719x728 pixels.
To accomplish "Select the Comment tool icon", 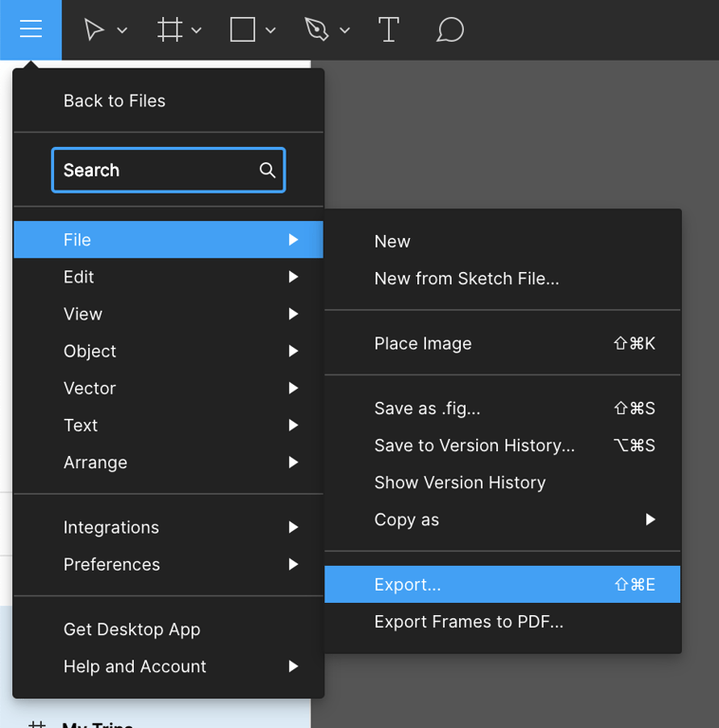I will 450,30.
